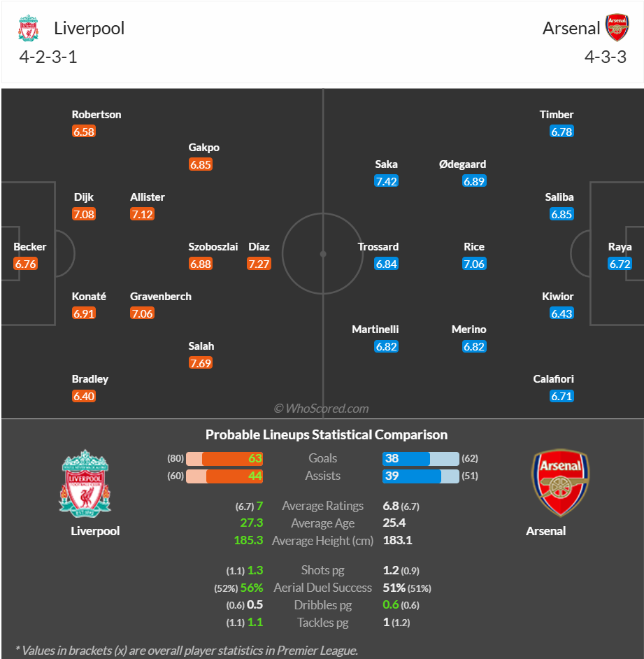Click Liverpool's orange Goals bar showing 63
The image size is (644, 659).
coord(232,458)
